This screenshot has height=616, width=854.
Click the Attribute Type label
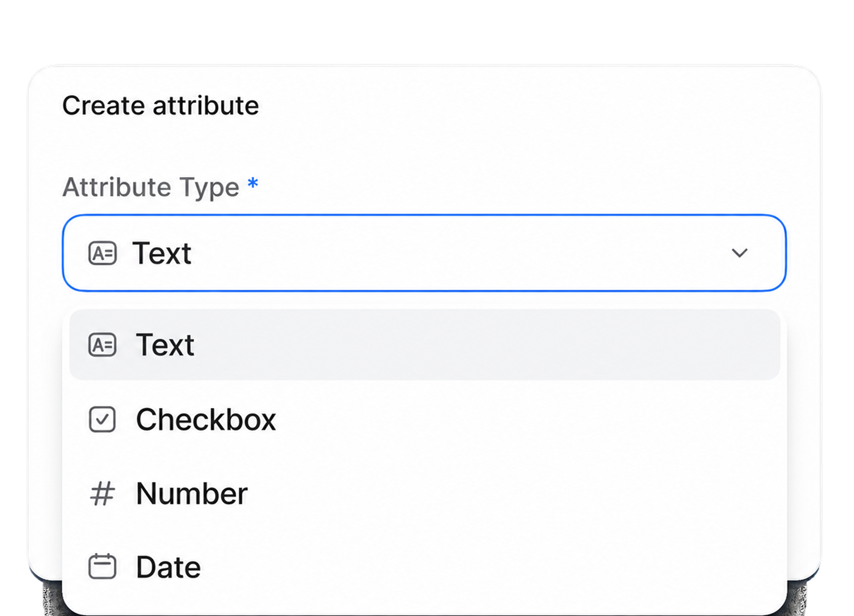[x=151, y=187]
